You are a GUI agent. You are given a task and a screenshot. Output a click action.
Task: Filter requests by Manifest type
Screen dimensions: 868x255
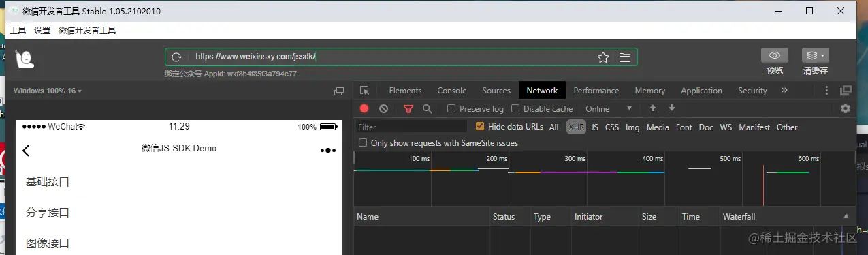[x=754, y=127]
